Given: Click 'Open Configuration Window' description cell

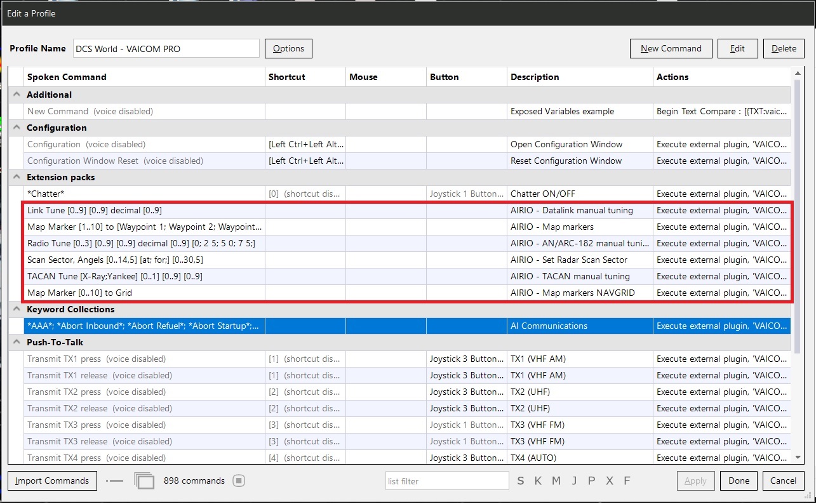Looking at the screenshot, I should (x=580, y=144).
